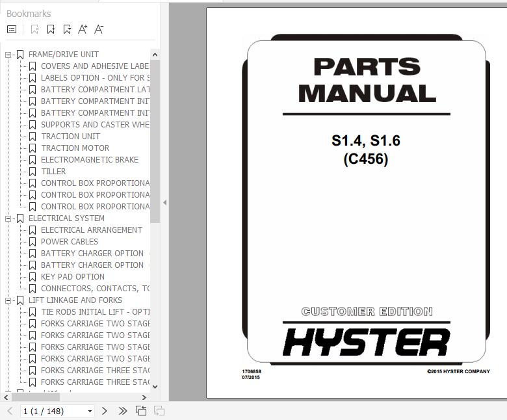Click the PARTS MANUAL title

coord(367,80)
